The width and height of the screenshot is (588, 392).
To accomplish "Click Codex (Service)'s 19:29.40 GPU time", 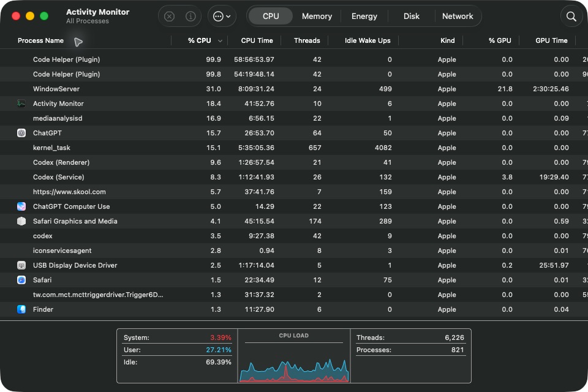I will (554, 177).
